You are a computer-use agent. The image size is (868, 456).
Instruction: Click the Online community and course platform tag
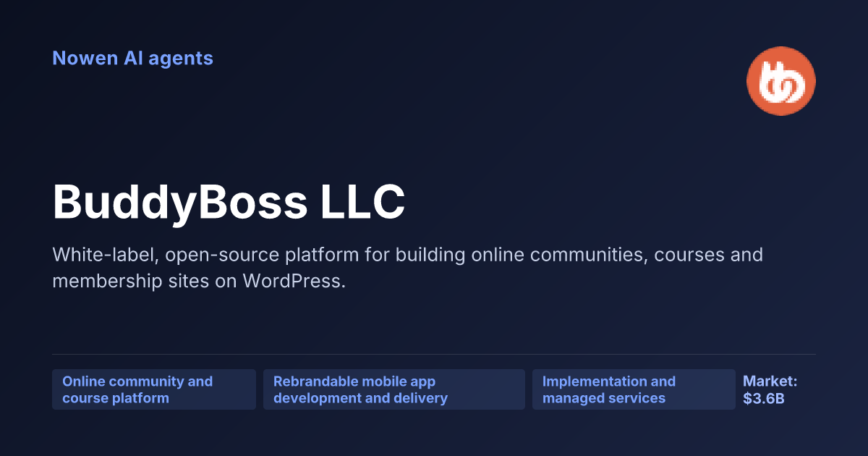click(x=154, y=389)
